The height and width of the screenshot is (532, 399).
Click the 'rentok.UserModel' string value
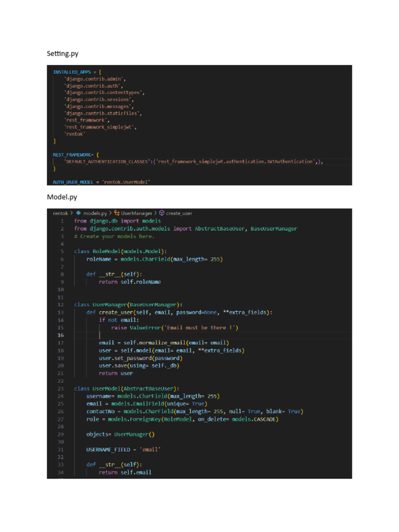click(126, 182)
